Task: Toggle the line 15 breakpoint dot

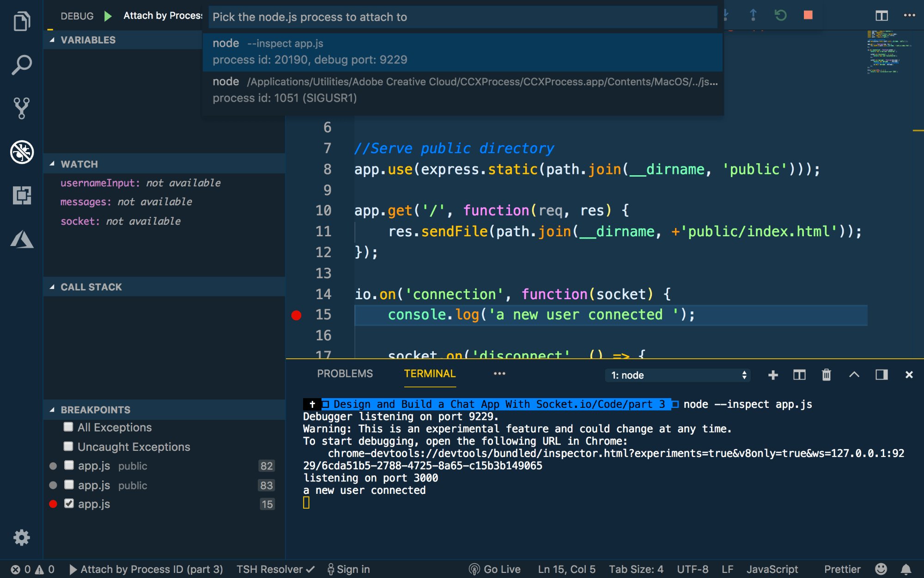Action: (x=297, y=315)
